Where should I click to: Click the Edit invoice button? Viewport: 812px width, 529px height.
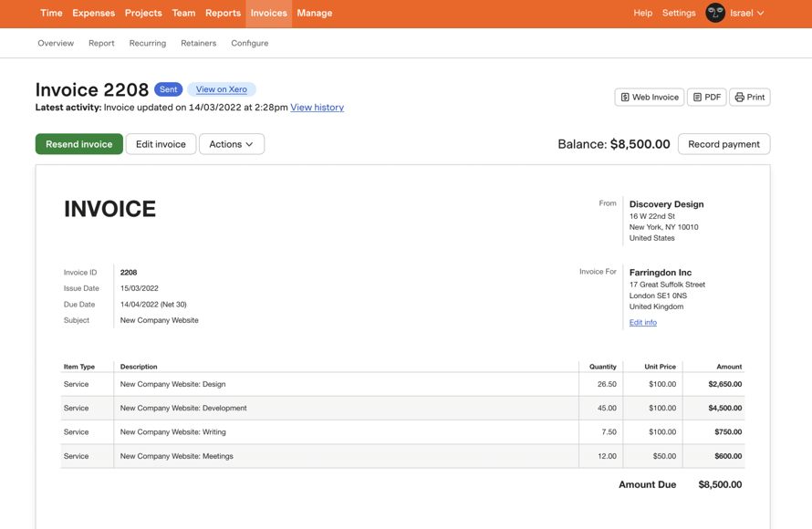click(x=161, y=143)
